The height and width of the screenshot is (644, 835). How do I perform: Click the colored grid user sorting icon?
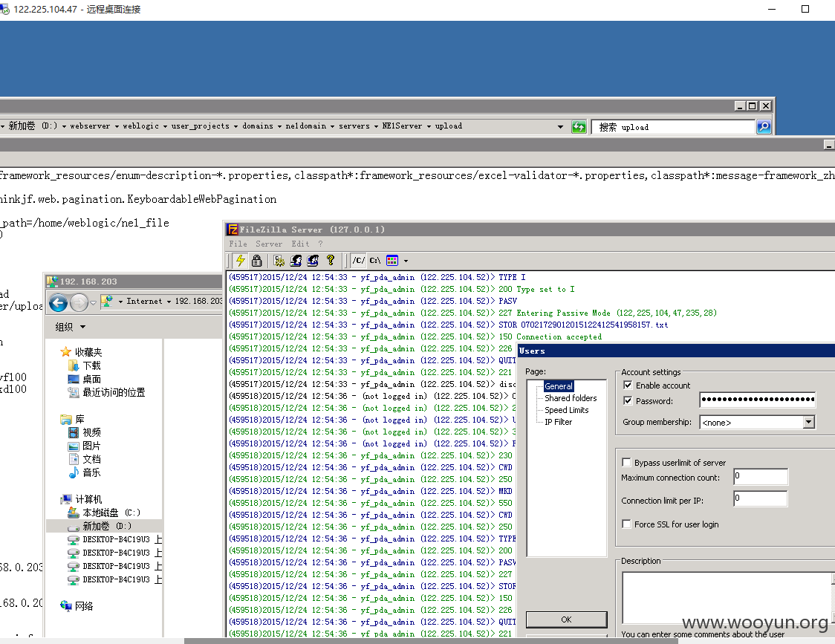[x=392, y=261]
